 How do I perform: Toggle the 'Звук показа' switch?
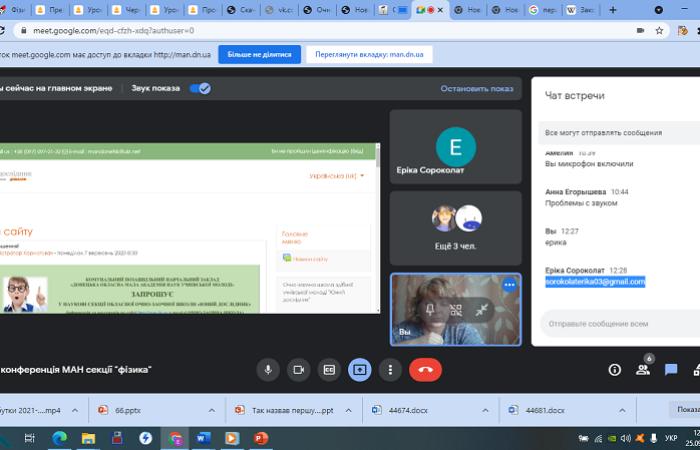pyautogui.click(x=200, y=88)
